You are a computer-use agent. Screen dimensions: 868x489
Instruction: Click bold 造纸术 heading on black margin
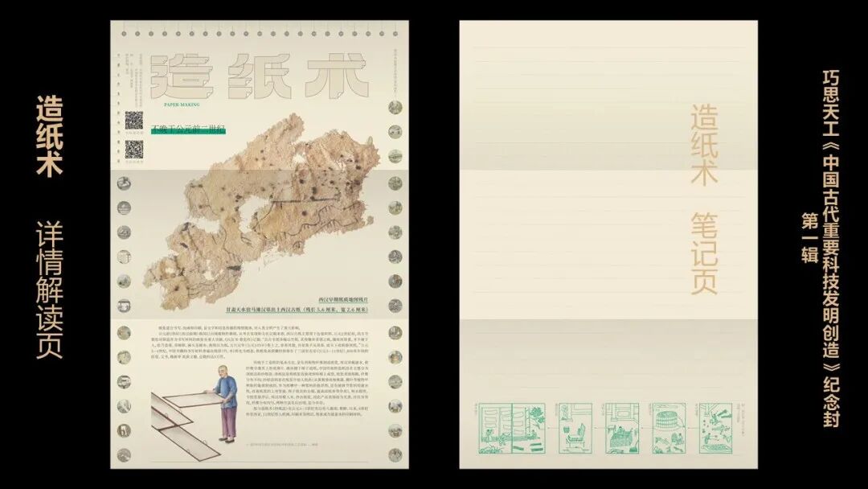pos(50,136)
